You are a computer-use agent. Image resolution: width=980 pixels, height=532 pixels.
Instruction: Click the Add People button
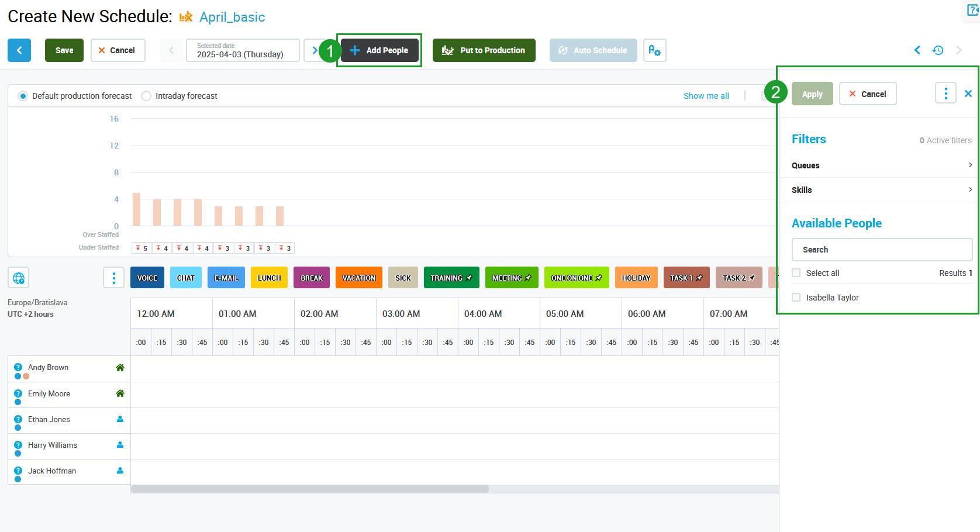click(x=379, y=50)
